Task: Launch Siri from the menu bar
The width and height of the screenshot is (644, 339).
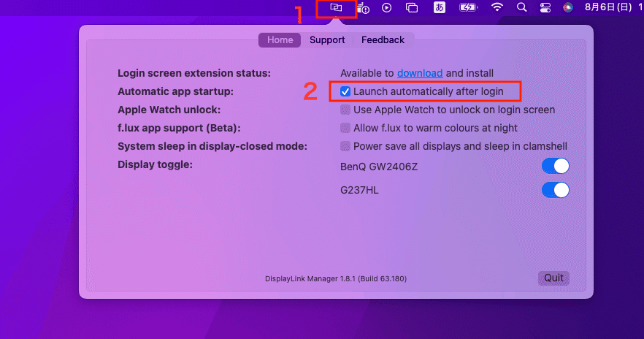Action: [568, 7]
